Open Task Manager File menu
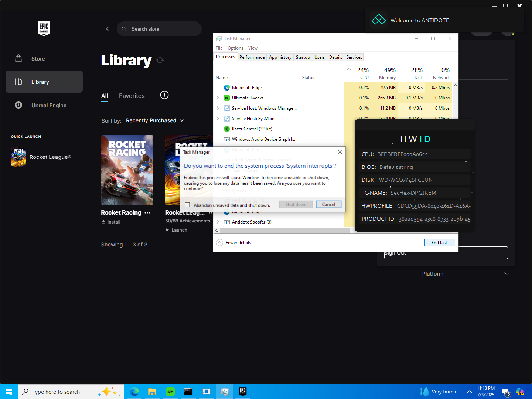The image size is (532, 399). 219,48
